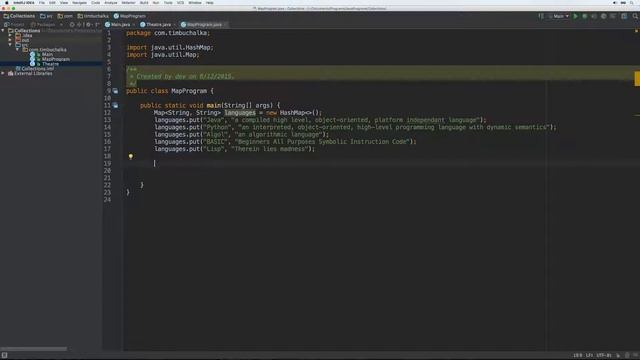Click the run-with-coverage icon beside the debug button
The image size is (640, 360).
click(x=594, y=16)
